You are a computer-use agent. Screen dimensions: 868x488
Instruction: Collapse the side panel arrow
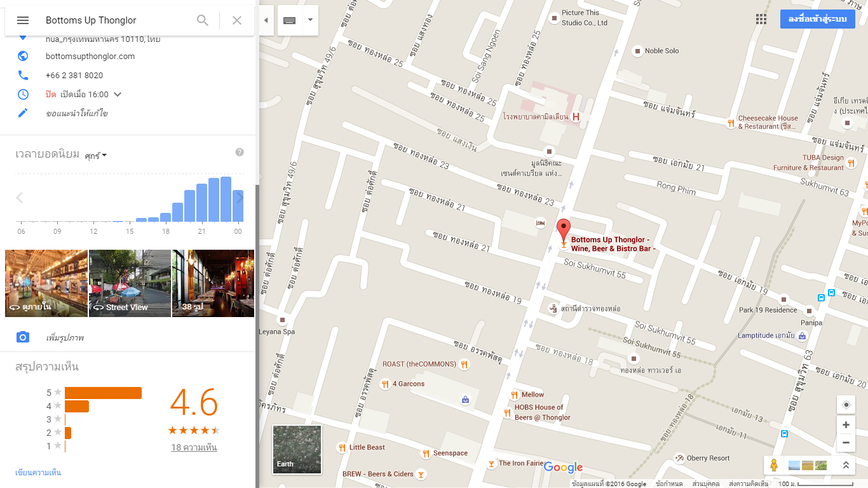pyautogui.click(x=266, y=20)
